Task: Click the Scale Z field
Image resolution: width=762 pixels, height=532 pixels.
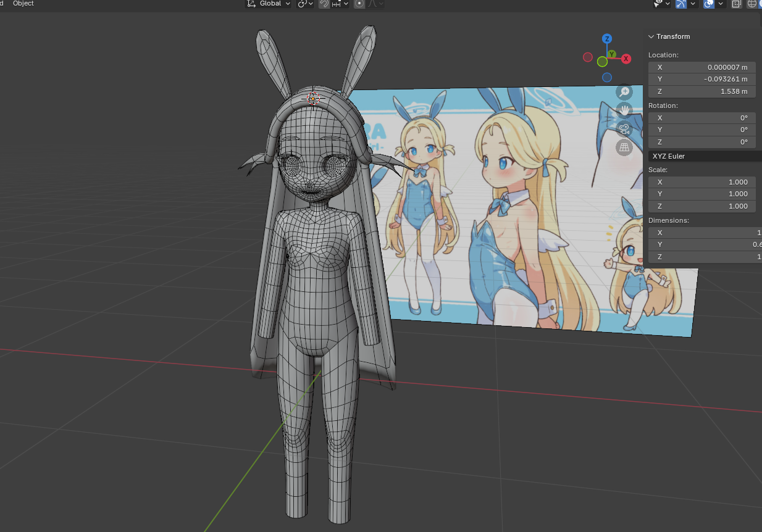Action: click(702, 206)
